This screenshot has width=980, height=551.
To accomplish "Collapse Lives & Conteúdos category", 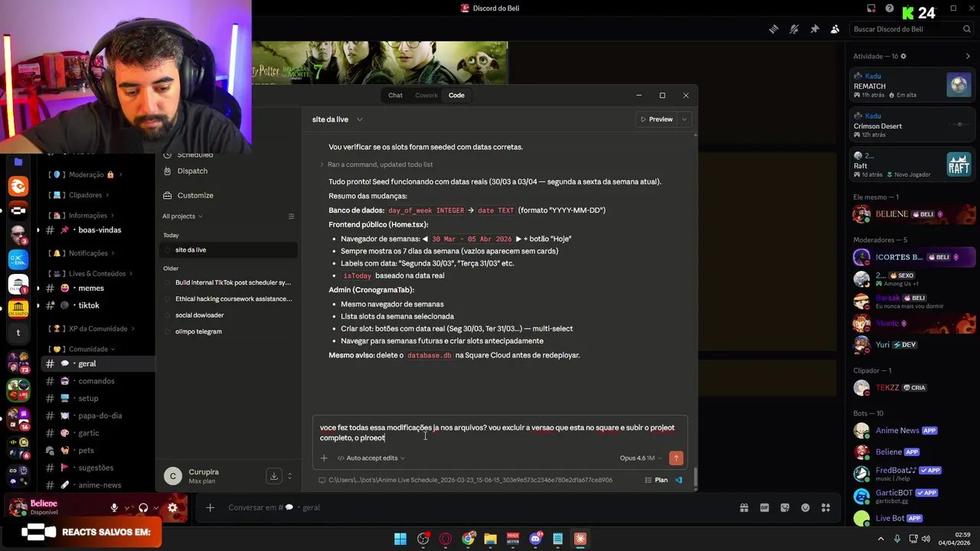I will pos(90,273).
